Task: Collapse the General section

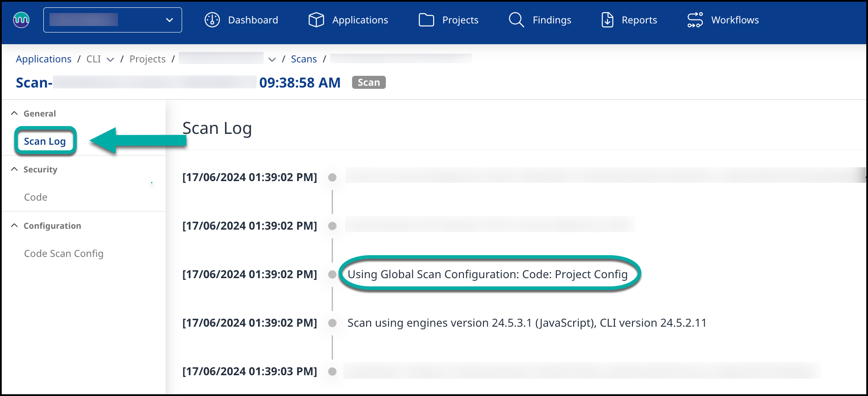Action: click(x=14, y=114)
